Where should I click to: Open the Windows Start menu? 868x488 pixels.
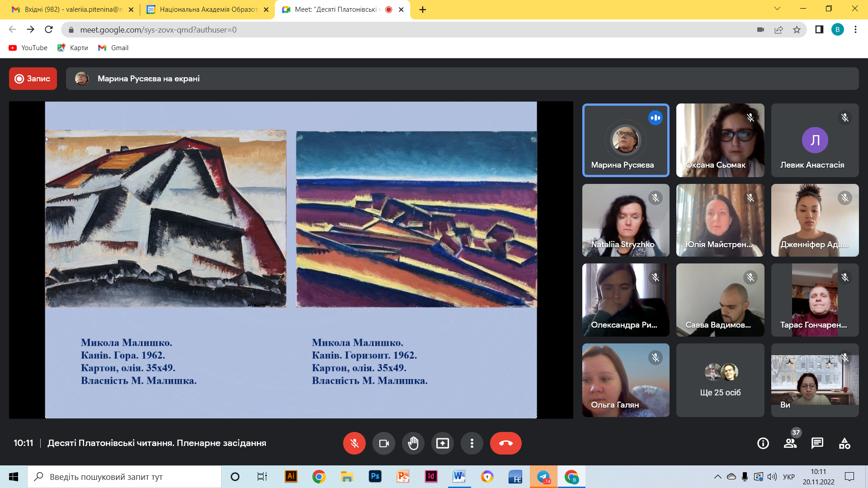click(14, 477)
